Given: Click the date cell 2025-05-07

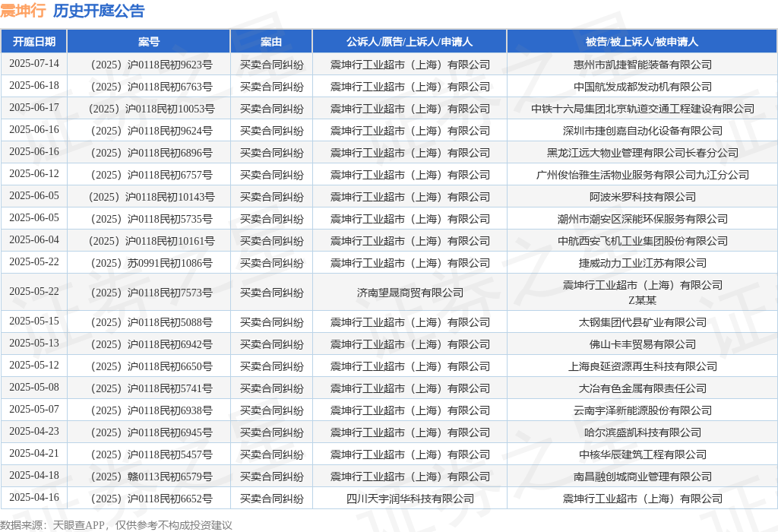Looking at the screenshot, I should 33,410.
